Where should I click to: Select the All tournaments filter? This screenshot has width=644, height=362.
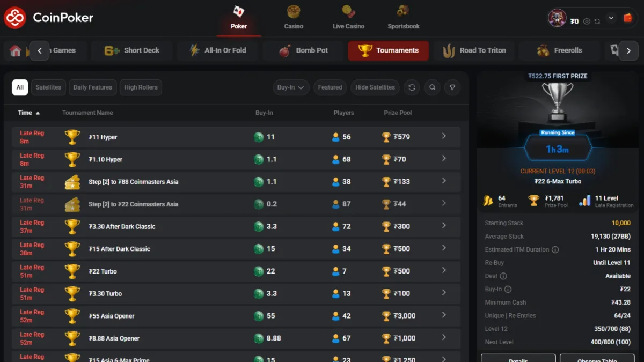click(x=20, y=87)
